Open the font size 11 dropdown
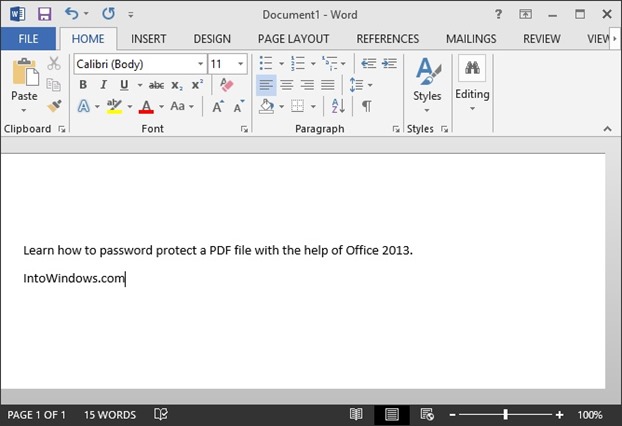 coord(240,64)
